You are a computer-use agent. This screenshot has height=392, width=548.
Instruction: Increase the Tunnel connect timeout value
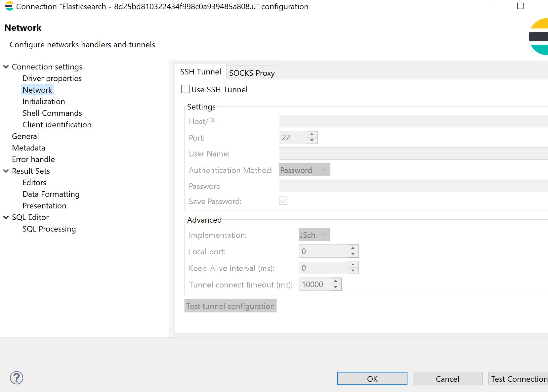coord(336,281)
